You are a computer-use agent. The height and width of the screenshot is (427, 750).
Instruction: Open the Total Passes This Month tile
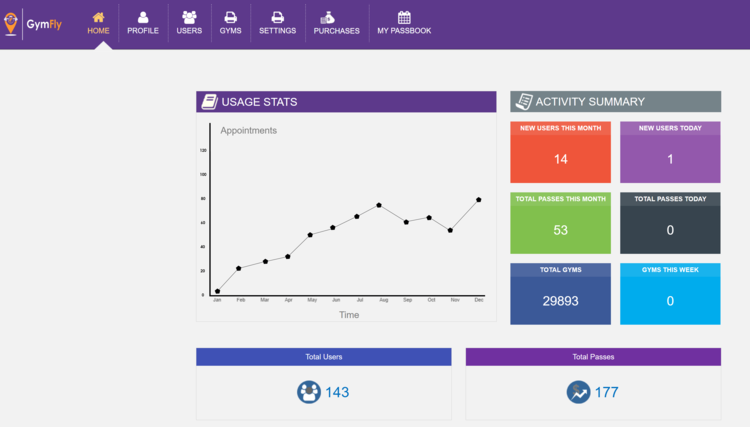point(560,223)
